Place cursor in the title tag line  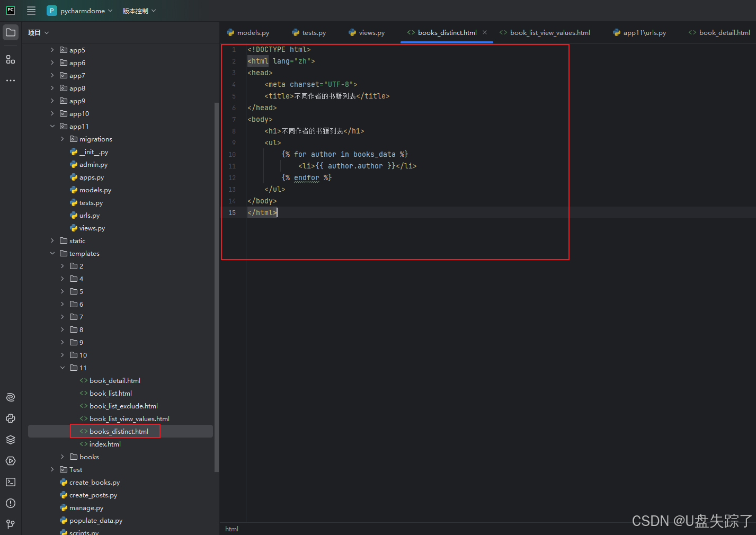click(x=327, y=96)
